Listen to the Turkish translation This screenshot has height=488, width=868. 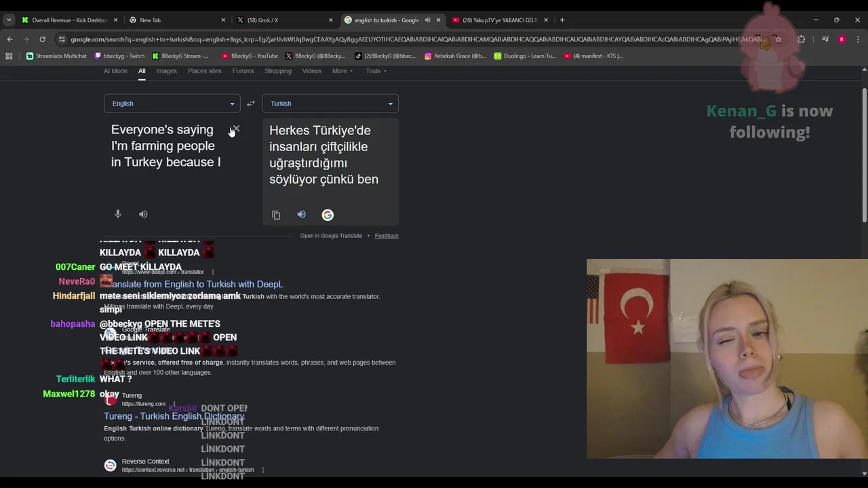(x=301, y=215)
